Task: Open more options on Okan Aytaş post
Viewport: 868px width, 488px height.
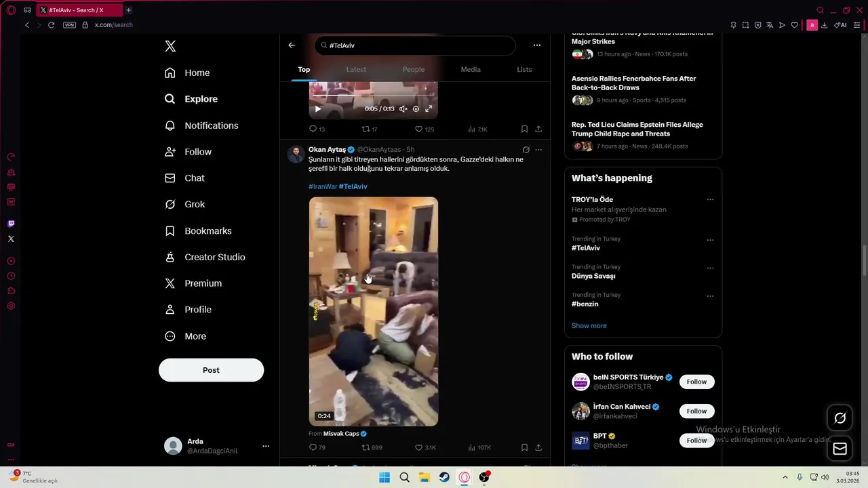Action: (x=538, y=150)
